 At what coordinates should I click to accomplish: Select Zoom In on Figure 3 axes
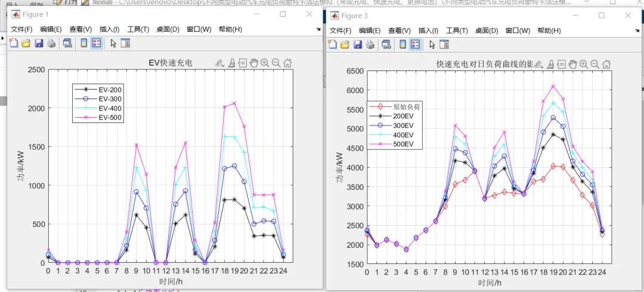(x=584, y=64)
